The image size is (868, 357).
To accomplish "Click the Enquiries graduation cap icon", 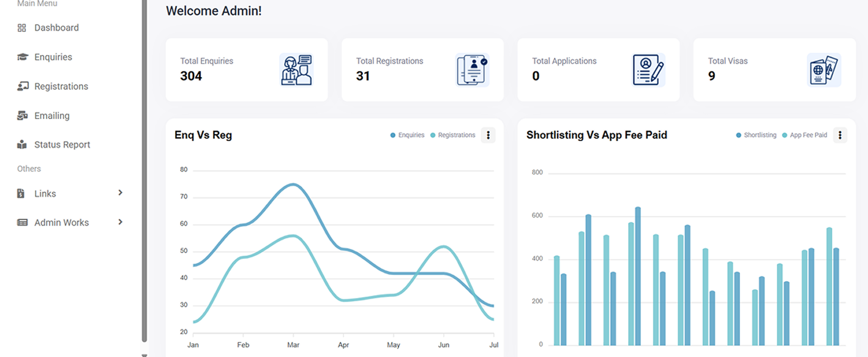I will tap(22, 57).
